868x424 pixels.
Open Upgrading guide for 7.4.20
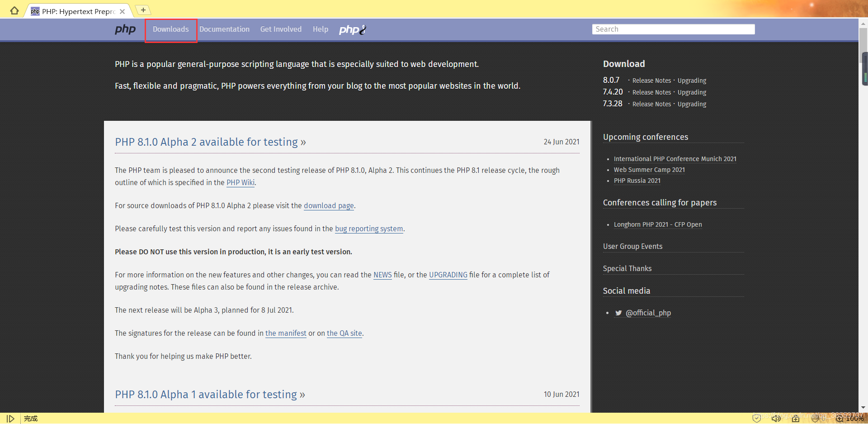tap(692, 92)
